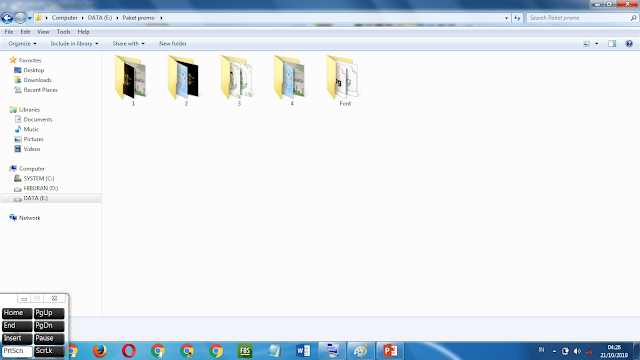Open the Share with dropdown

[x=129, y=44]
